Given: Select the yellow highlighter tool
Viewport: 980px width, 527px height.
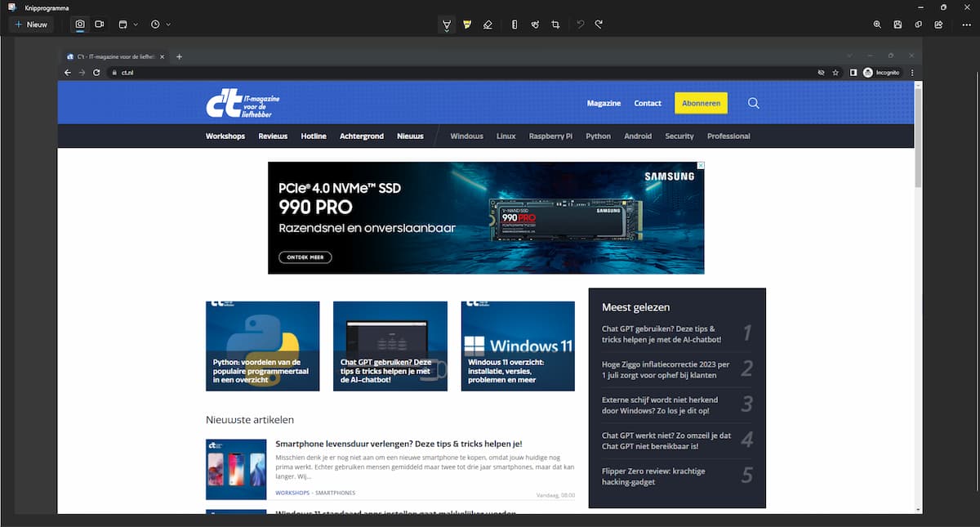Looking at the screenshot, I should pos(467,25).
